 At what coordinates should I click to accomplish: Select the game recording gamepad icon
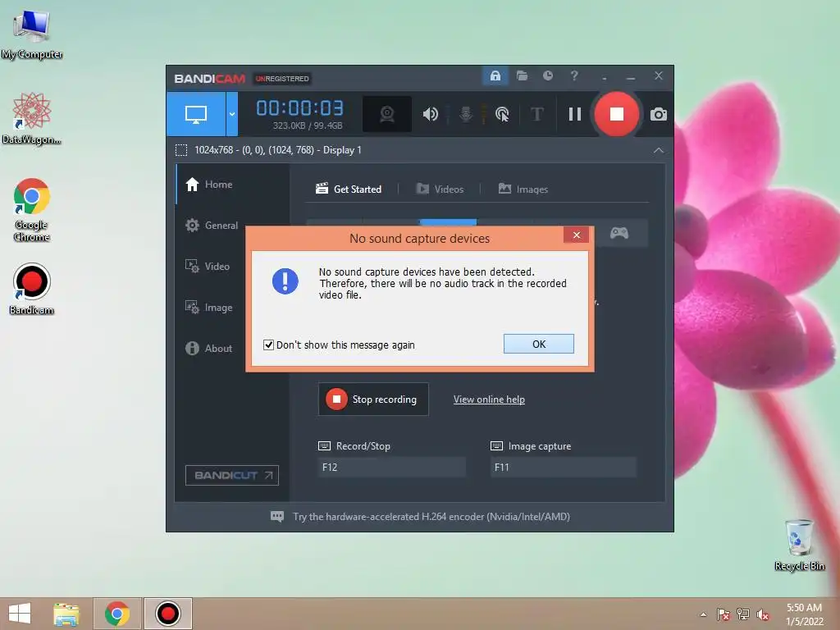point(619,233)
